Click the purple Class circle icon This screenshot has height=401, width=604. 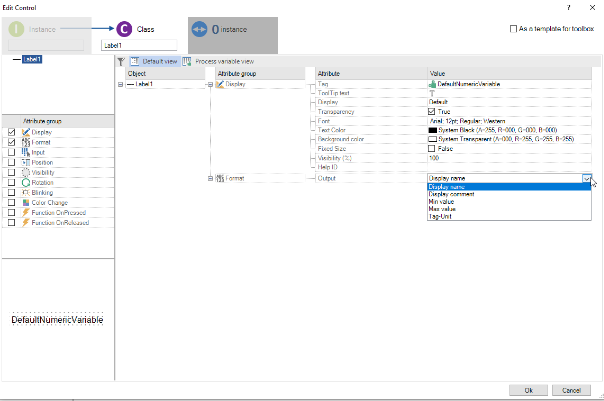124,29
